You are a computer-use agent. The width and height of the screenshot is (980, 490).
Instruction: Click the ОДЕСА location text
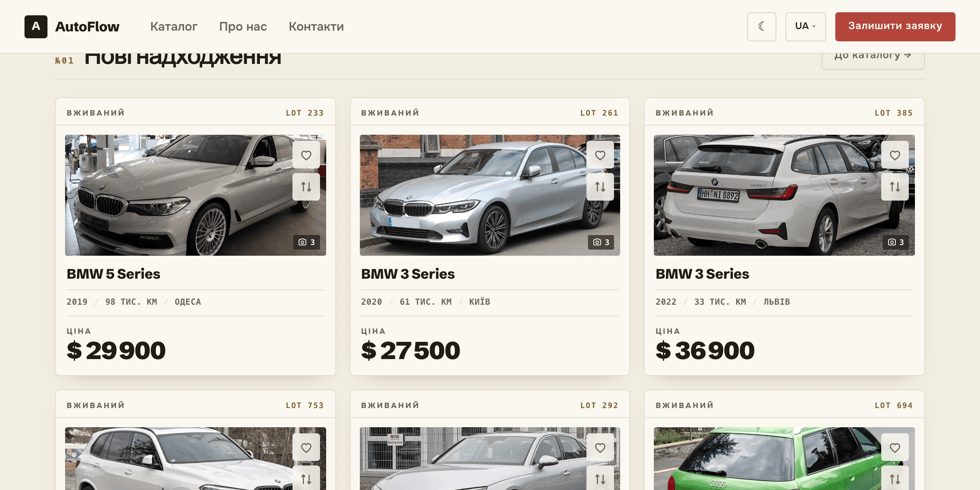click(x=188, y=302)
